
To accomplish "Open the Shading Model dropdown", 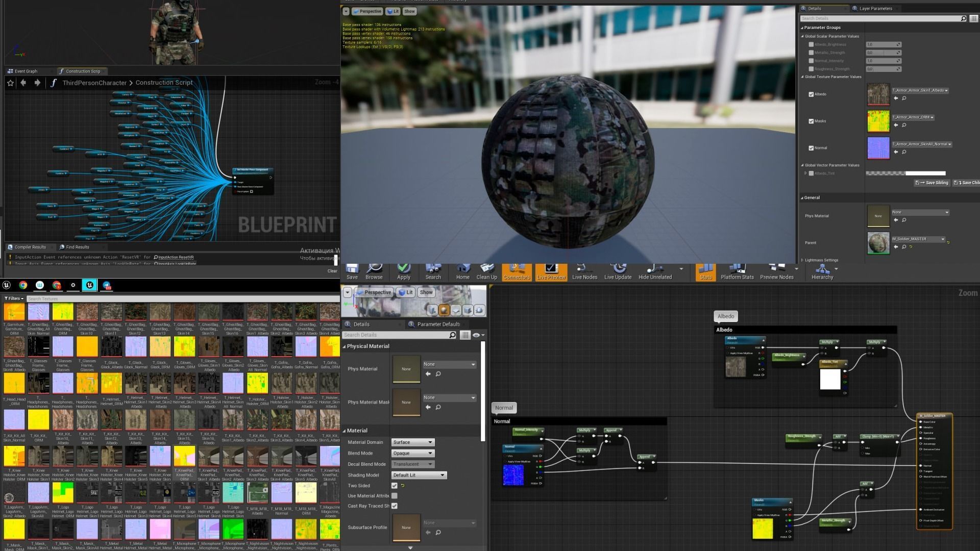I will coord(419,475).
